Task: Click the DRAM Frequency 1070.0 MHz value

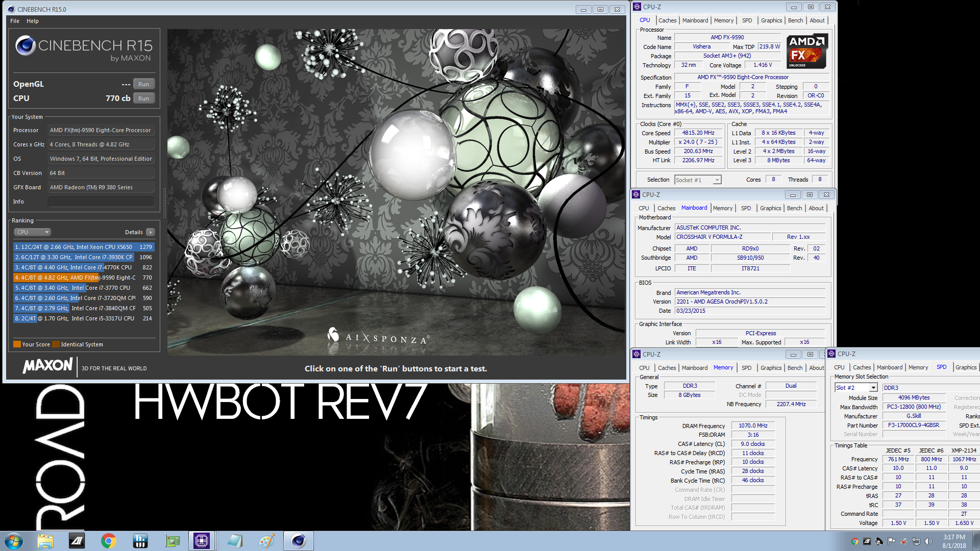Action: (x=753, y=425)
